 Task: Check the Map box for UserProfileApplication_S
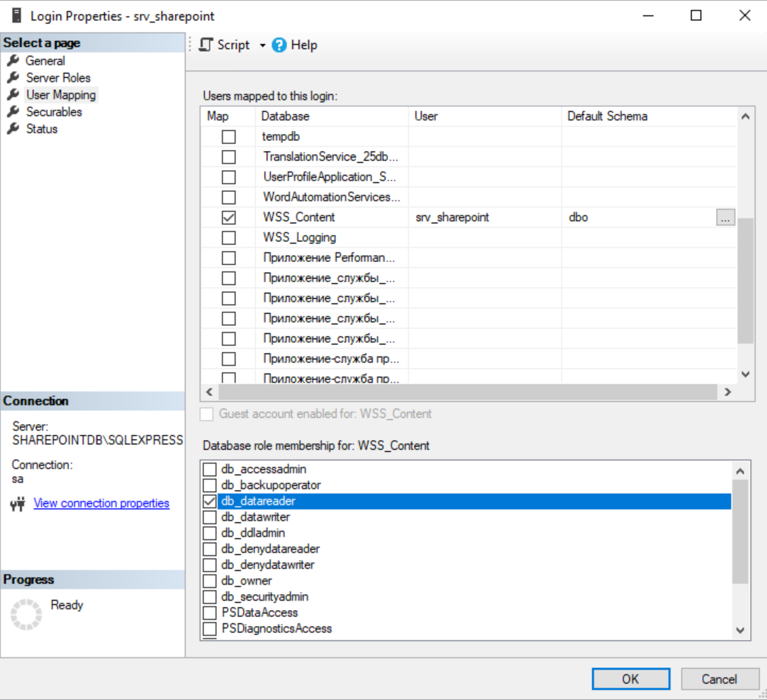pyautogui.click(x=228, y=177)
